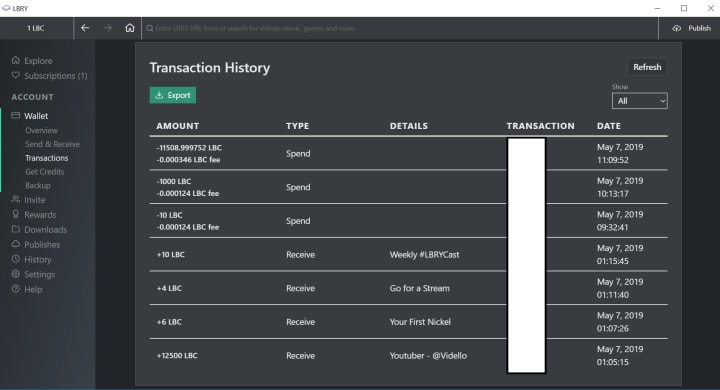Click the Downloads folder icon
720x390 pixels.
pos(16,229)
